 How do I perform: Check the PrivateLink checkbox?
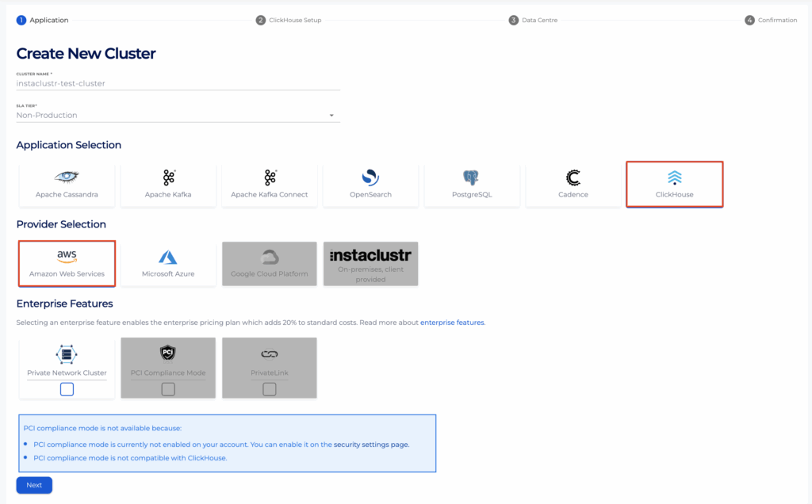click(x=270, y=389)
